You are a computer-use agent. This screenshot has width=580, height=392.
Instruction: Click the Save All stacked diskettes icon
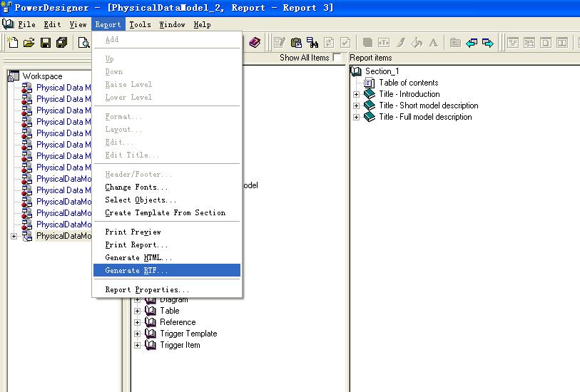tap(62, 43)
